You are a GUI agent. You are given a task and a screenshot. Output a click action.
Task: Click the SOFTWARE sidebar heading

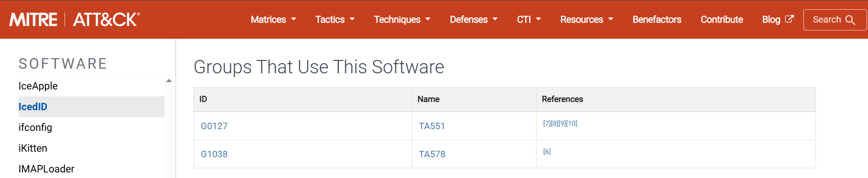pos(63,64)
